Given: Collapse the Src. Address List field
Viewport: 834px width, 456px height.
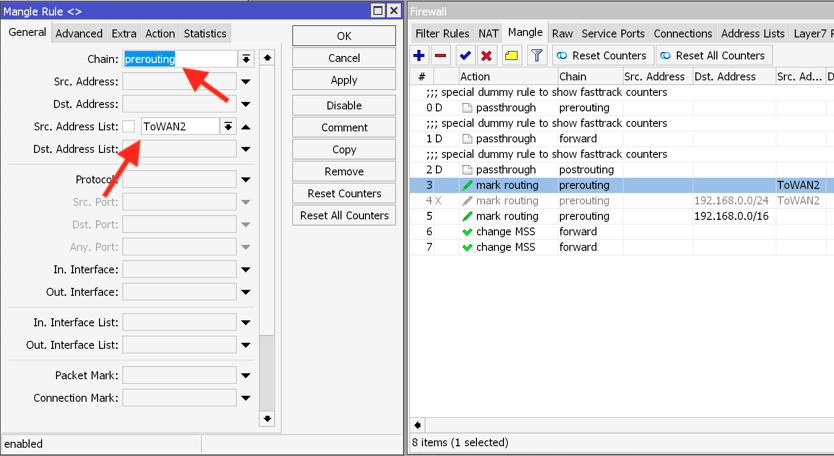Looking at the screenshot, I should [246, 127].
